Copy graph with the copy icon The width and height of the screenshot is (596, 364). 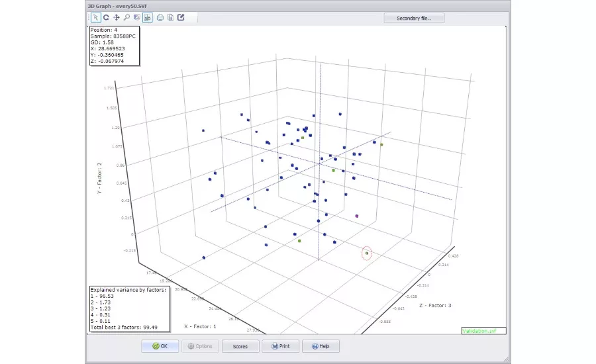[171, 17]
